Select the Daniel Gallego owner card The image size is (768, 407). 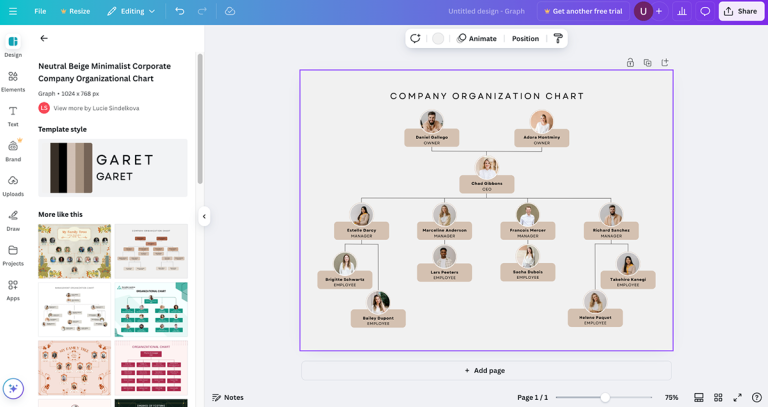[432, 137]
